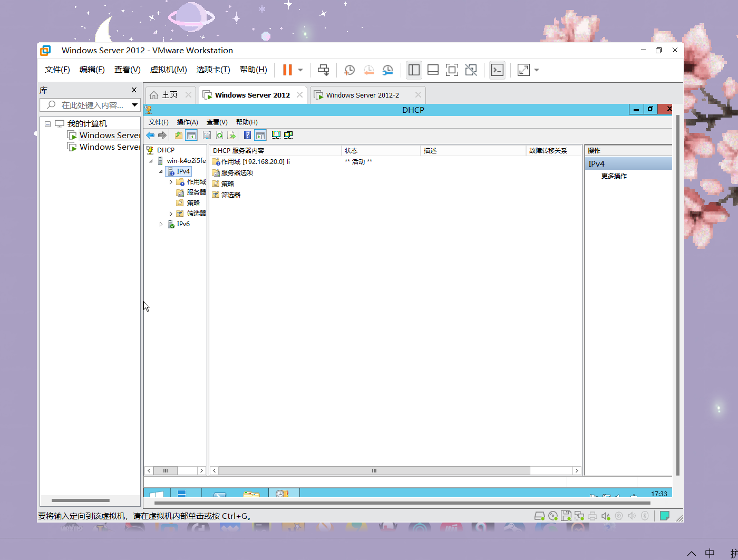Click the 状态 column header
This screenshot has width=738, height=560.
pos(381,151)
